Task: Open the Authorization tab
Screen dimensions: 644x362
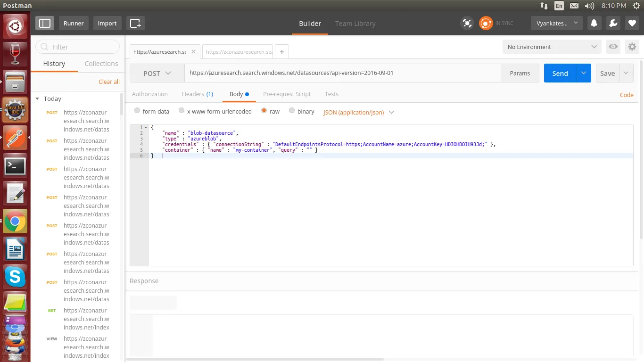Action: tap(150, 94)
